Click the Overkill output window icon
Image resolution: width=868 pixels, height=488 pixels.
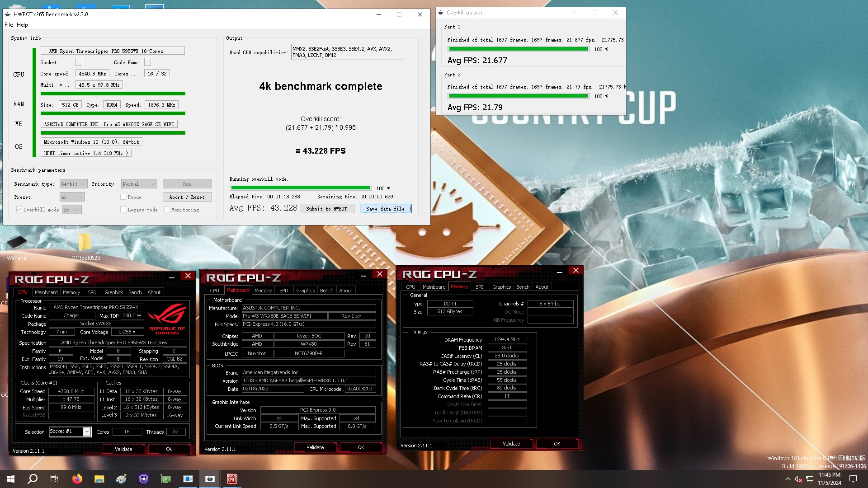tap(441, 13)
